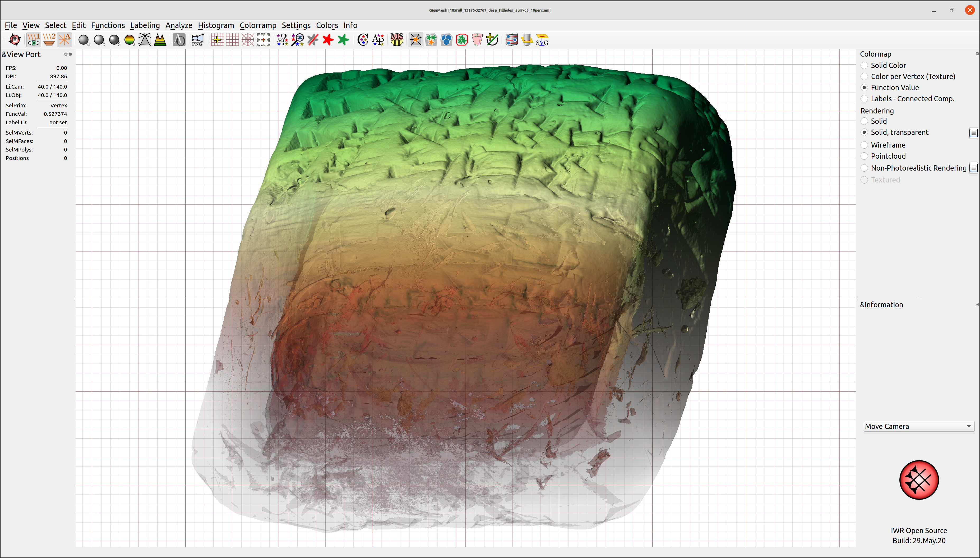Open the Move Camera dropdown
The image size is (980, 558).
tap(918, 426)
